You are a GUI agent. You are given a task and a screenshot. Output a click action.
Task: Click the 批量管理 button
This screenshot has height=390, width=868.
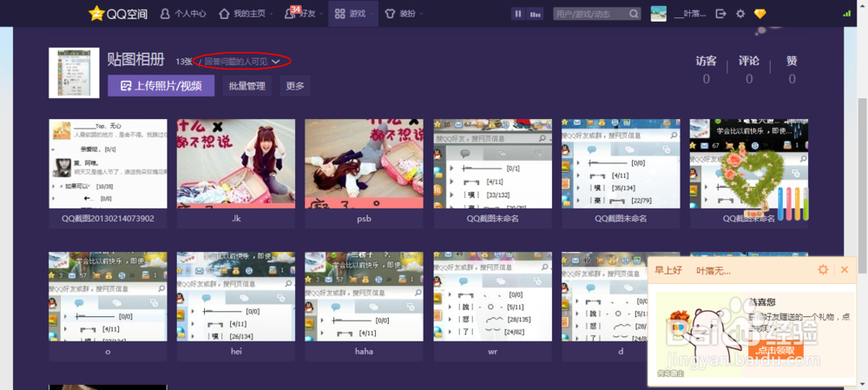pyautogui.click(x=247, y=86)
